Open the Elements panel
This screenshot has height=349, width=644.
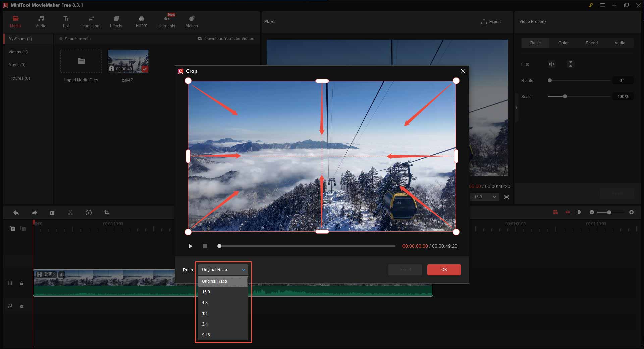[166, 21]
